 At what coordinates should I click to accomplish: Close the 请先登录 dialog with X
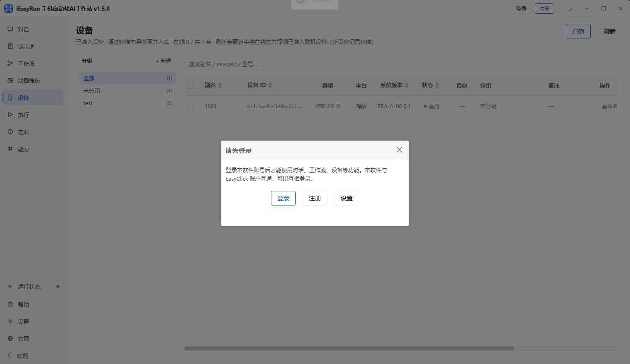point(399,150)
